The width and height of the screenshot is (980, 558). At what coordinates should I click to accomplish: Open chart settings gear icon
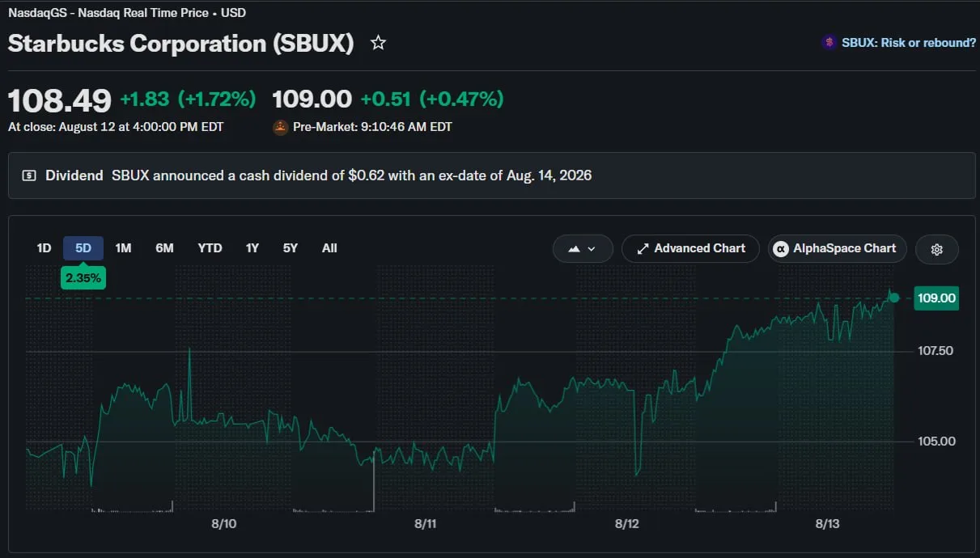tap(937, 249)
